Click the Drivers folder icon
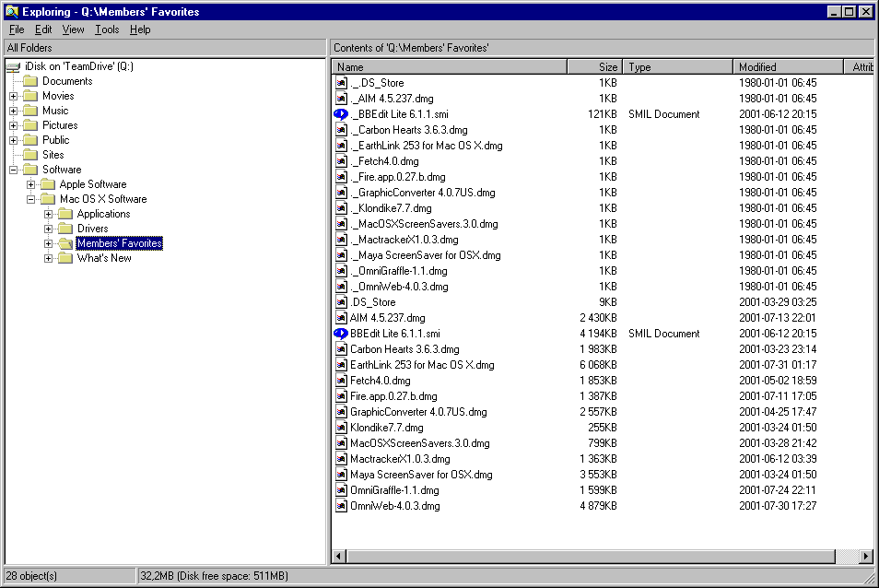The width and height of the screenshot is (879, 588). pyautogui.click(x=65, y=229)
